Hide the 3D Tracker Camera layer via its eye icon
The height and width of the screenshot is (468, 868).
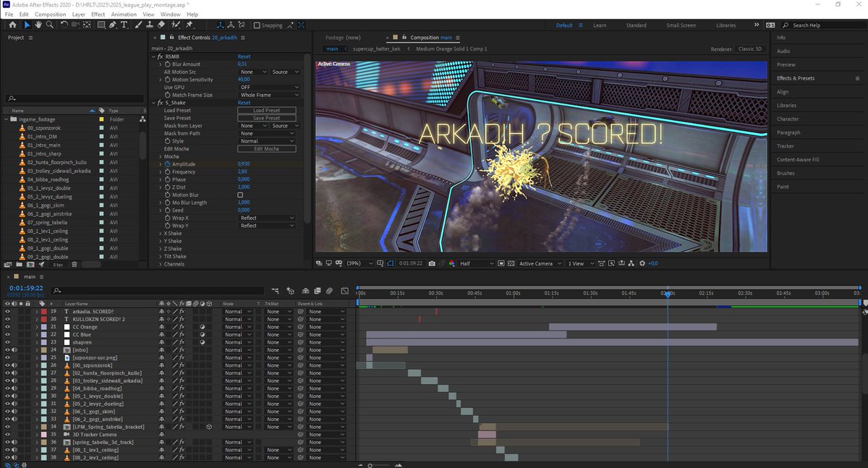[x=8, y=434]
